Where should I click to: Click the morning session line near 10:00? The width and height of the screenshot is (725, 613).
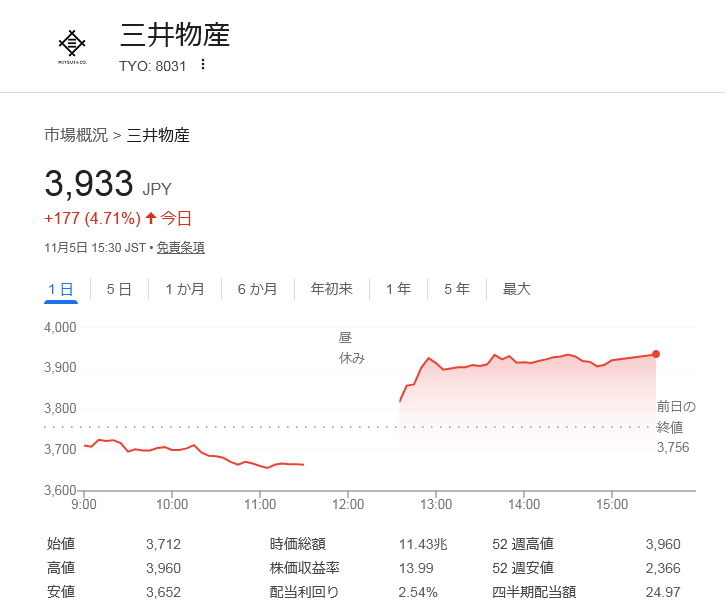[173, 449]
